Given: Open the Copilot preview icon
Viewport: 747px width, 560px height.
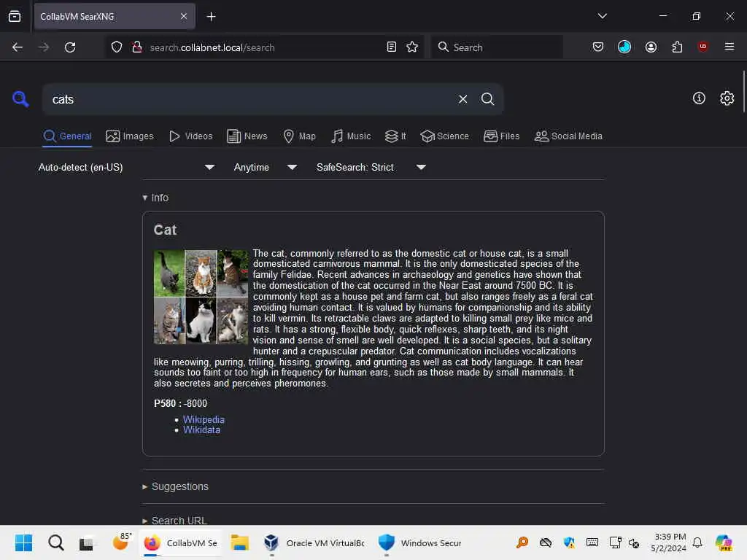Looking at the screenshot, I should [x=724, y=542].
